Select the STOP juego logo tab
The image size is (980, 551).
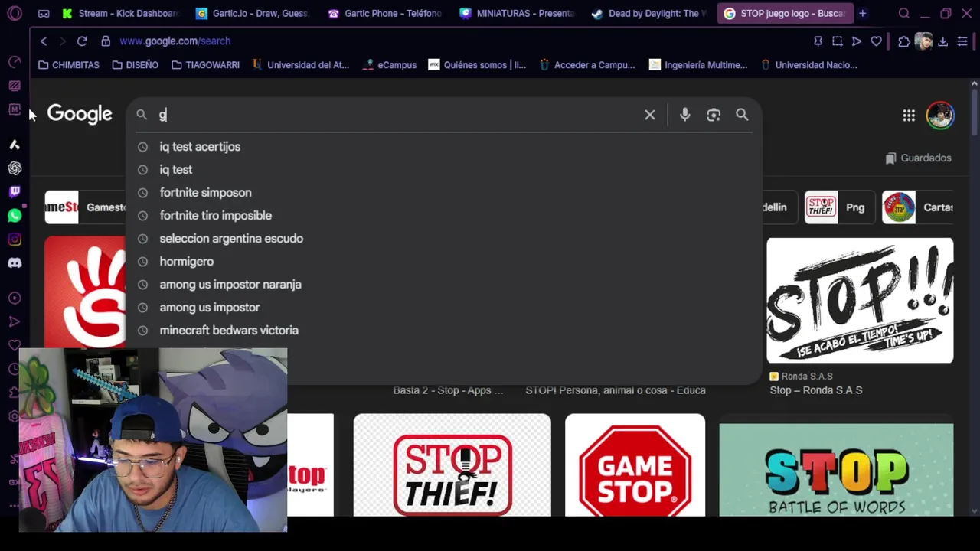pos(784,13)
